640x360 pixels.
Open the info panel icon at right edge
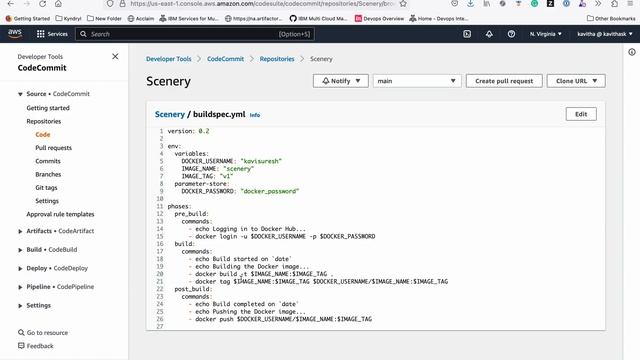632,52
